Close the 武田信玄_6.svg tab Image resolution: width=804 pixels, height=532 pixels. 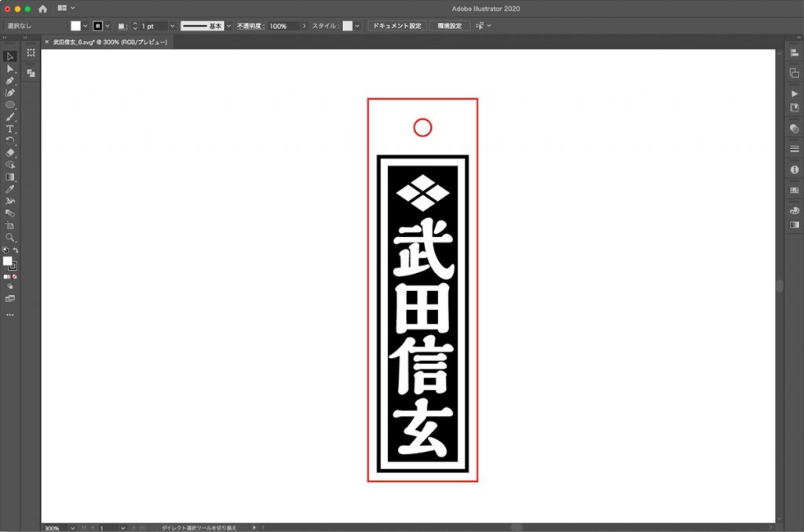[x=46, y=42]
